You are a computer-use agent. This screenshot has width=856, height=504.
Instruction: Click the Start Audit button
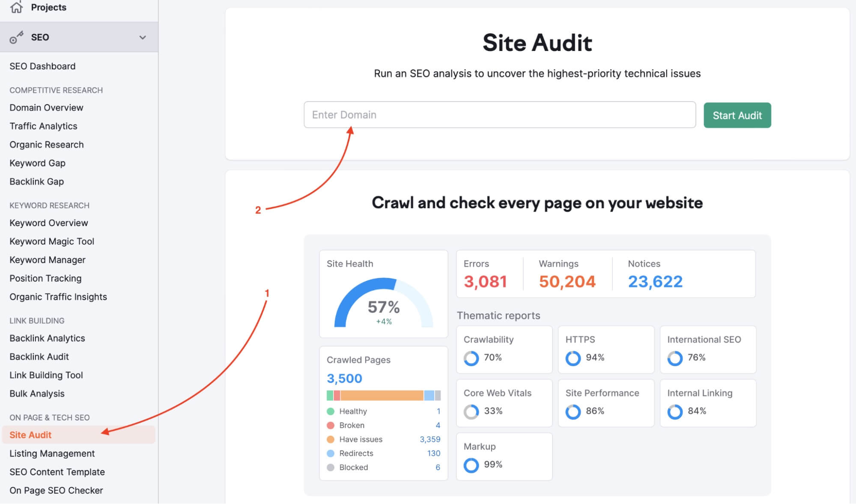pyautogui.click(x=737, y=115)
